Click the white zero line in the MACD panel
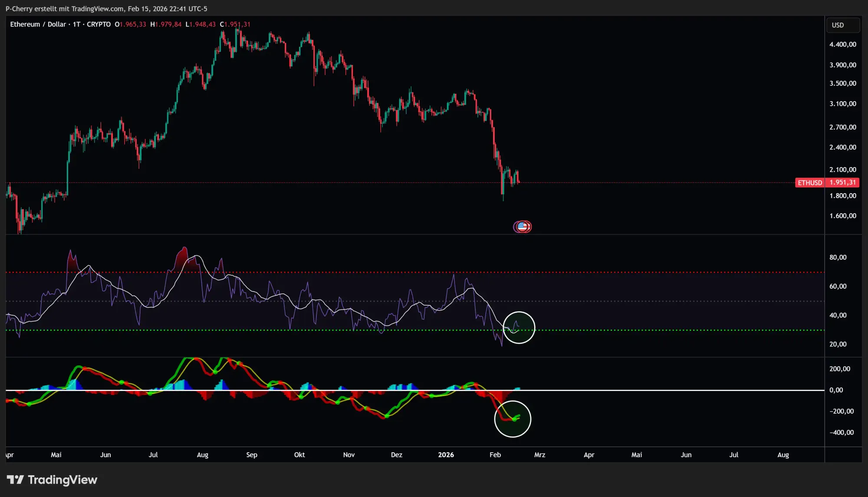This screenshot has width=868, height=497. (x=651, y=390)
